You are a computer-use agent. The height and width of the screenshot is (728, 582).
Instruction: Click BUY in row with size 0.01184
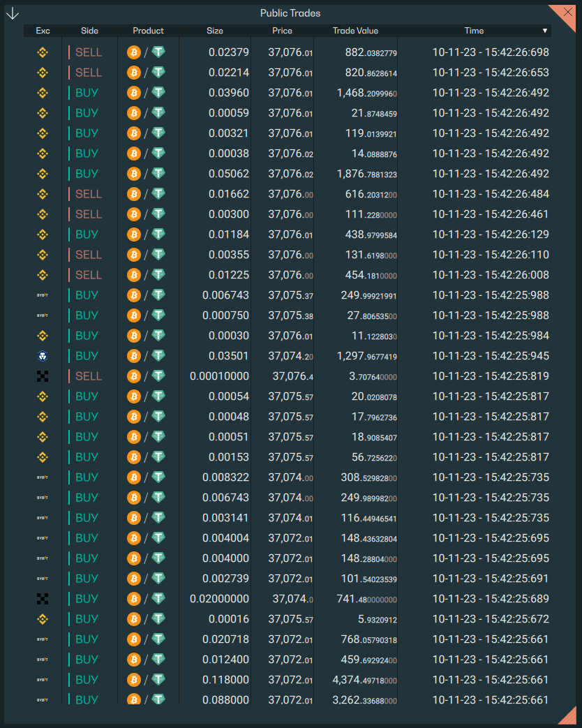click(87, 235)
